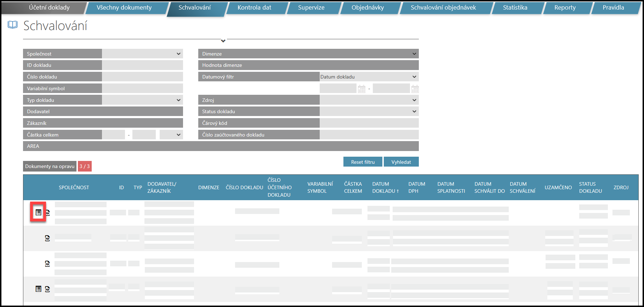
Task: Show Dokumenty na opravu list
Action: point(50,166)
